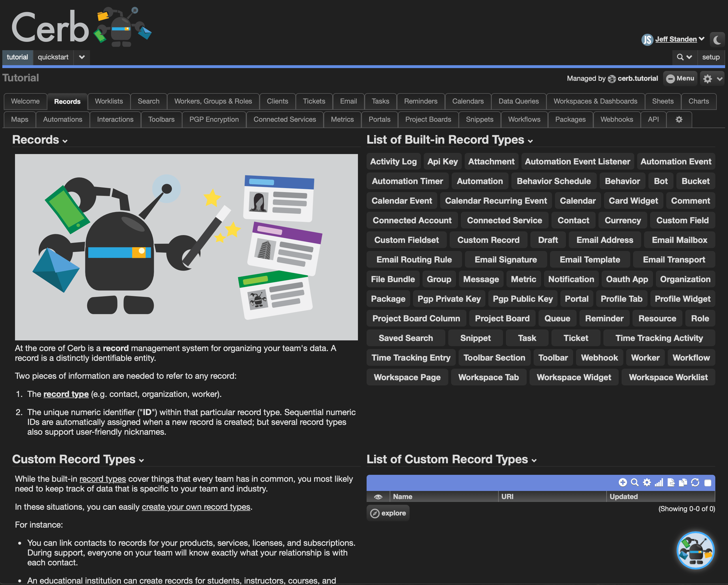
Task: Select the Email Routing Rule record type
Action: [414, 260]
